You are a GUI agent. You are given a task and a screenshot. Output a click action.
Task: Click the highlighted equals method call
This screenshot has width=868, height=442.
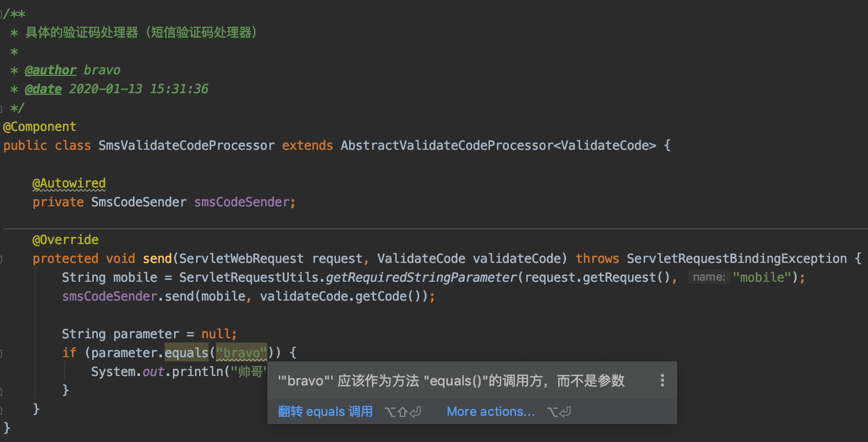click(x=186, y=353)
